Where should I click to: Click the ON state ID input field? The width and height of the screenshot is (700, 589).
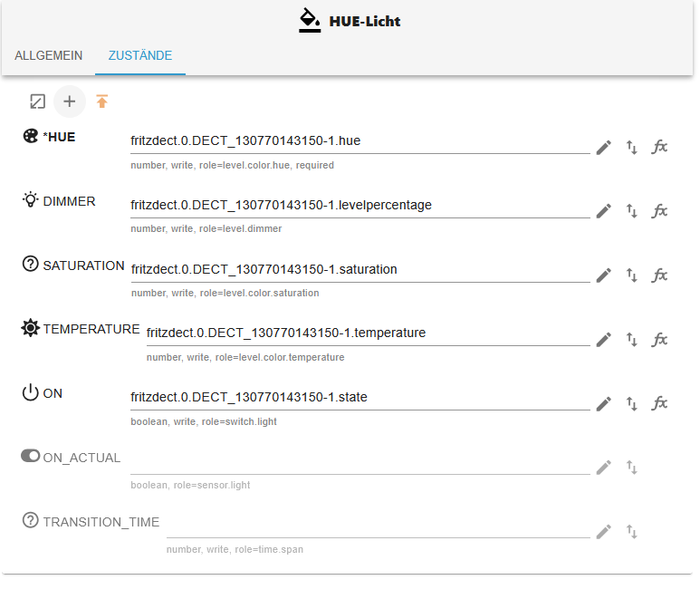[x=360, y=398]
